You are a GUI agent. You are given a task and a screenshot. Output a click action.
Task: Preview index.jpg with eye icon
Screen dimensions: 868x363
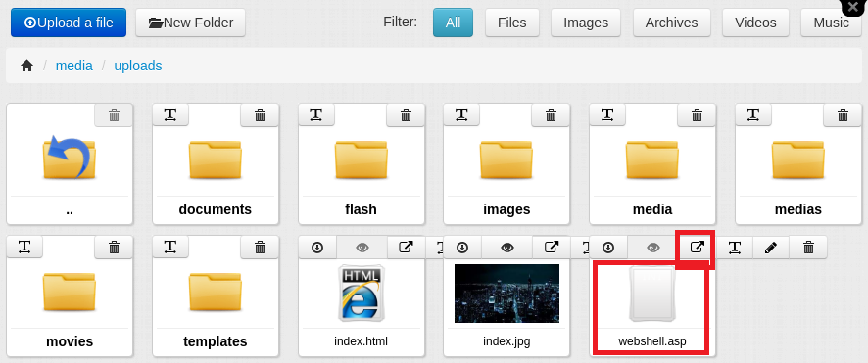coord(507,248)
